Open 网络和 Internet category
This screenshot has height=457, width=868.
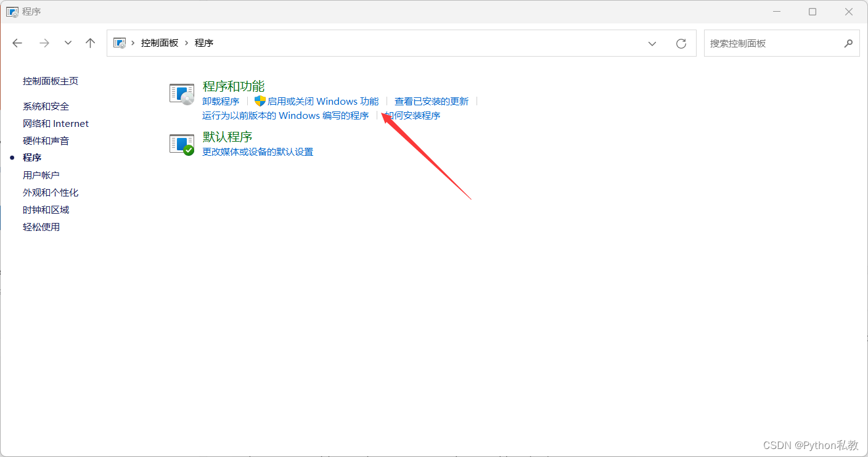pyautogui.click(x=56, y=124)
